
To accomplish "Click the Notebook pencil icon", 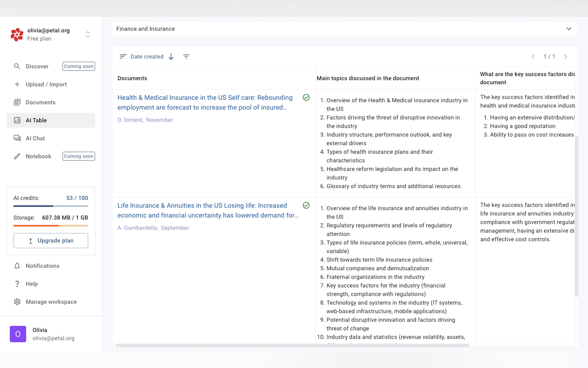I will coord(17,156).
